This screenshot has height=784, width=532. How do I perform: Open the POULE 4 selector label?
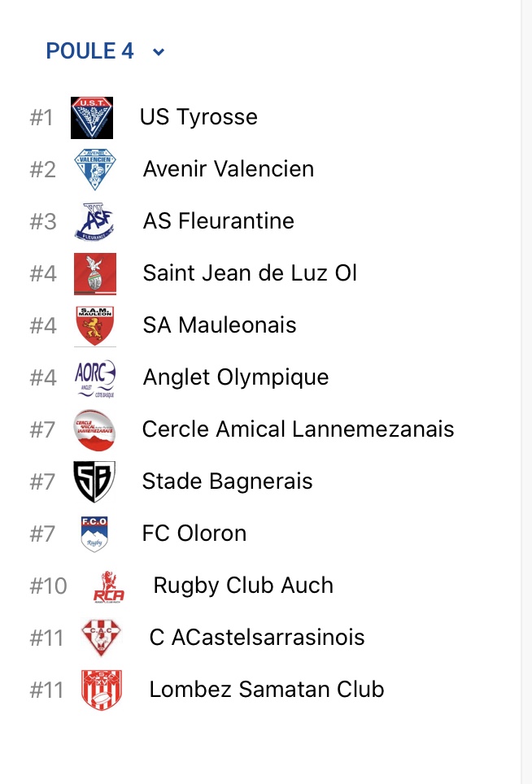click(x=89, y=51)
